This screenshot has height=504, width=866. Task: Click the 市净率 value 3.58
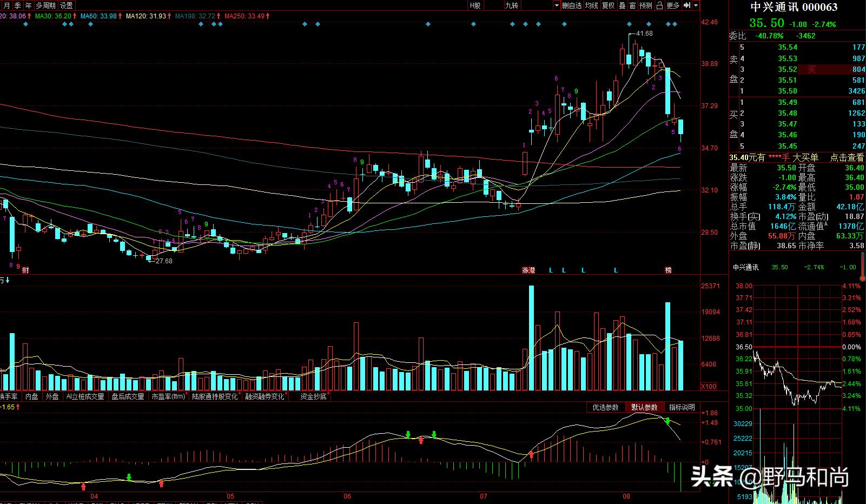coord(856,246)
